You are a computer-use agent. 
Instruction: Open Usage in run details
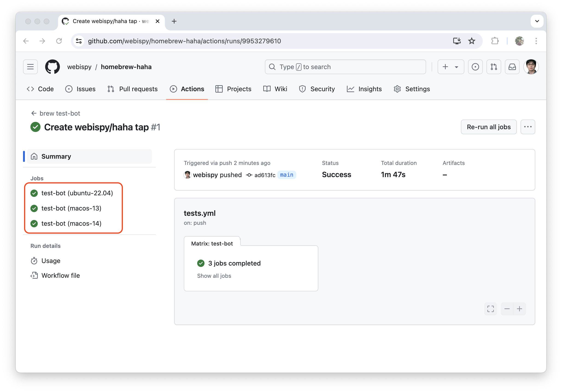click(45, 261)
